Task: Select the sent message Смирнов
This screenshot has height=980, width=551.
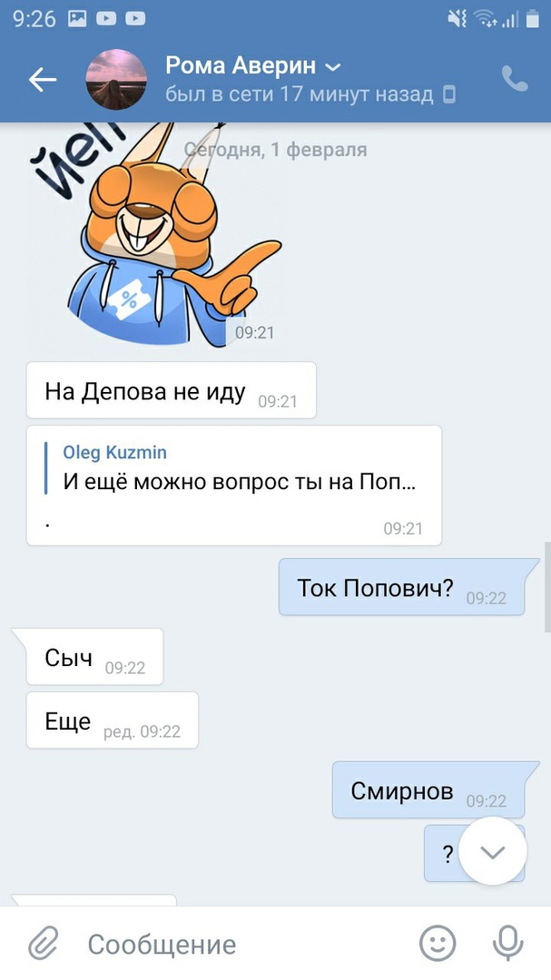Action: [428, 790]
